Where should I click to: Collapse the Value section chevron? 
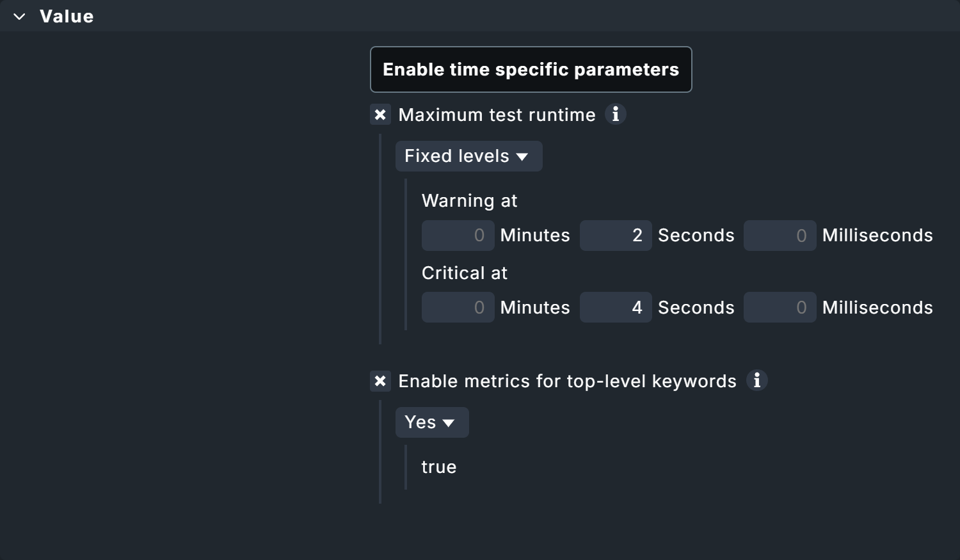click(x=19, y=17)
